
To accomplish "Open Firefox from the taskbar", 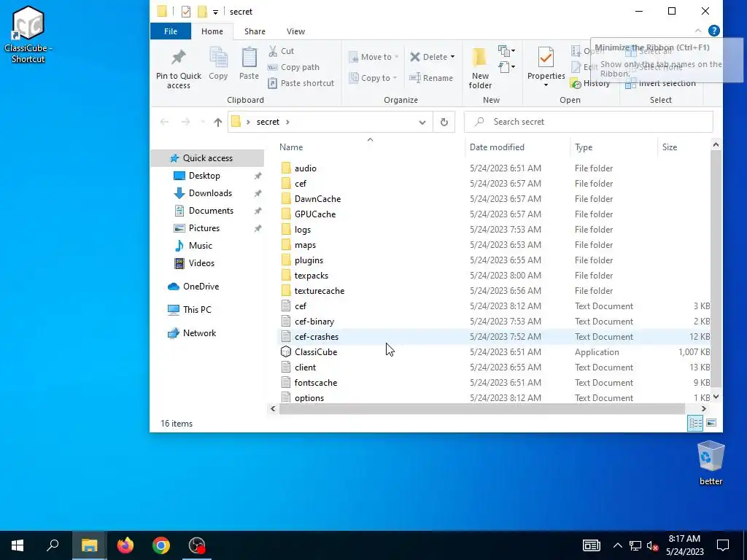I will [125, 545].
